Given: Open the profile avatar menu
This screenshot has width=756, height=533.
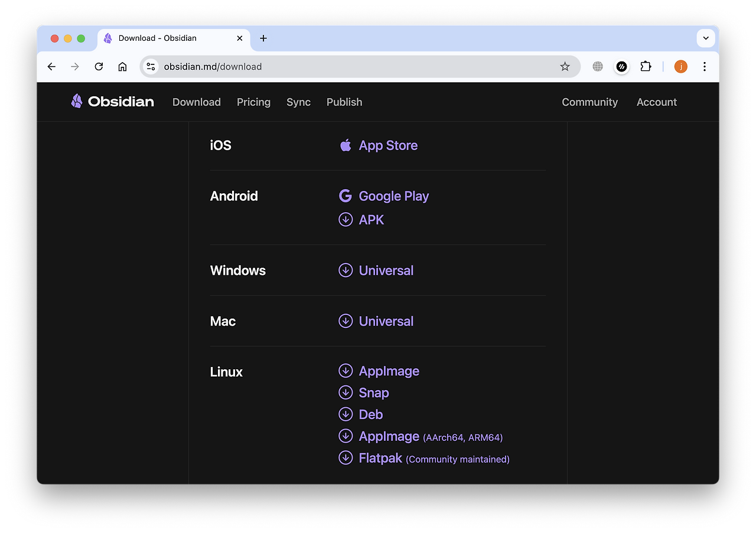Looking at the screenshot, I should (680, 66).
